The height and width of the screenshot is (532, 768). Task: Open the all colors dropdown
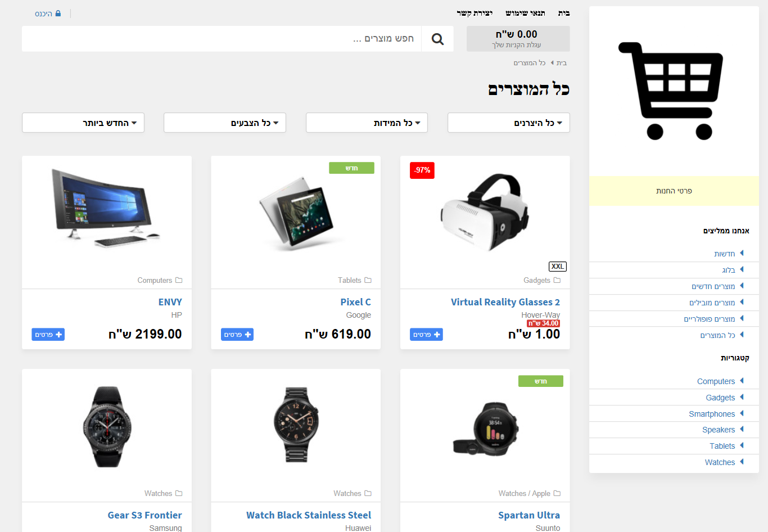tap(225, 123)
